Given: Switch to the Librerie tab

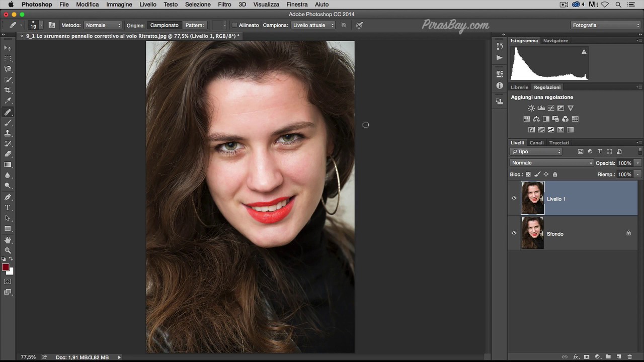Looking at the screenshot, I should tap(520, 87).
